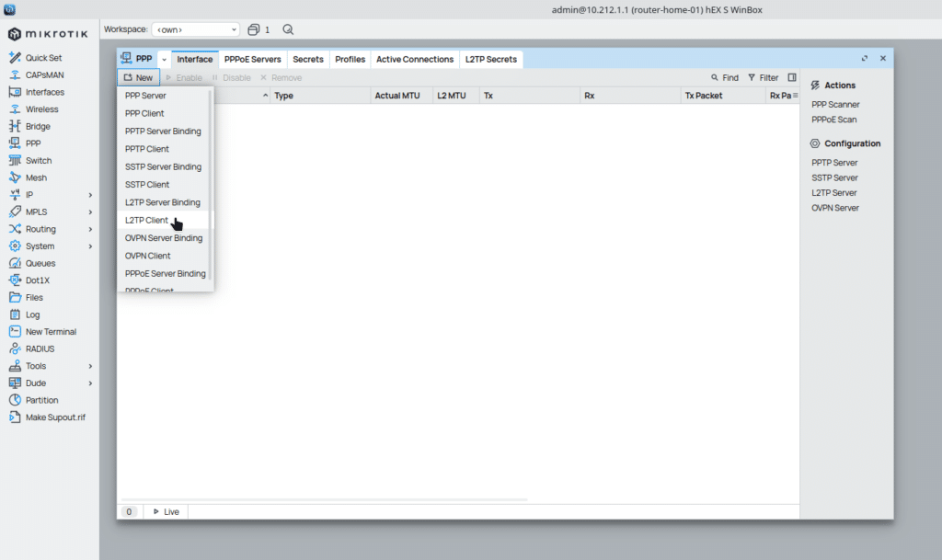The width and height of the screenshot is (942, 560).
Task: Open Files in the sidebar
Action: (34, 297)
